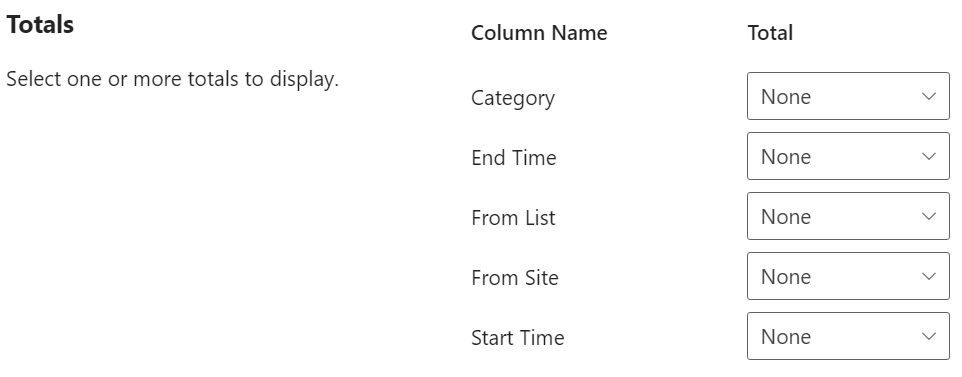Click the 'Select one or more totals' description

[x=172, y=79]
